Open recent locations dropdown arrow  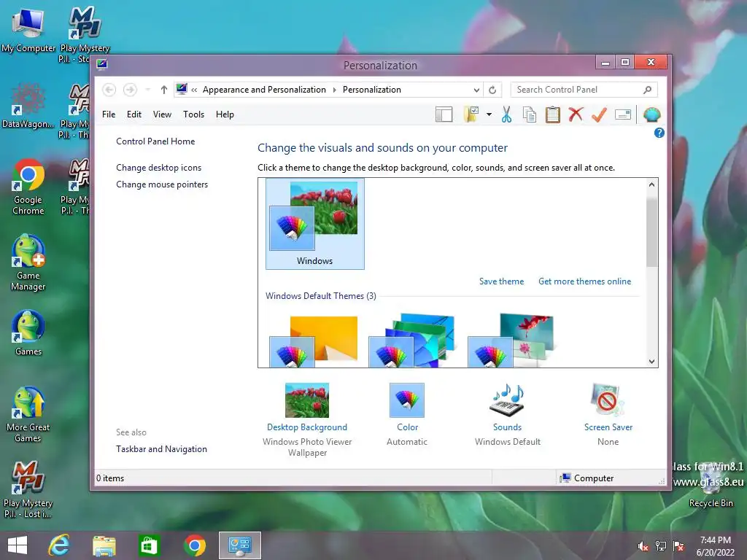(147, 90)
